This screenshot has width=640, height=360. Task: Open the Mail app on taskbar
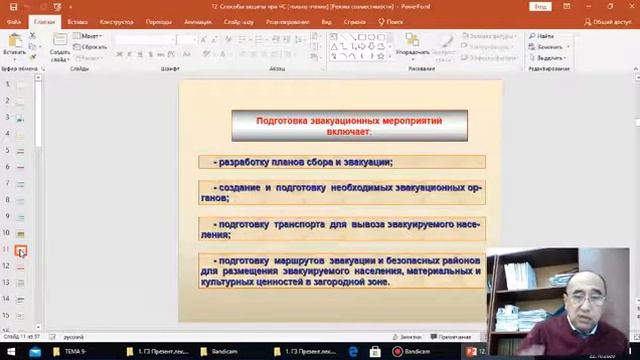coord(35,351)
